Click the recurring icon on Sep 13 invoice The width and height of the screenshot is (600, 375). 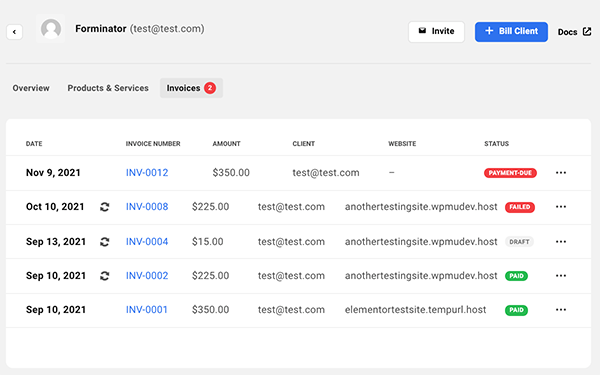tap(104, 242)
